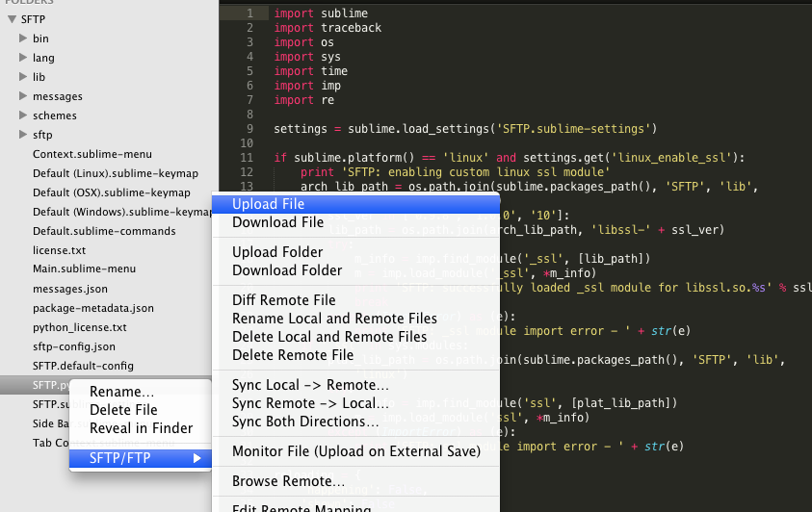Choose Sync Both Directions option
The width and height of the screenshot is (812, 512).
pos(305,422)
